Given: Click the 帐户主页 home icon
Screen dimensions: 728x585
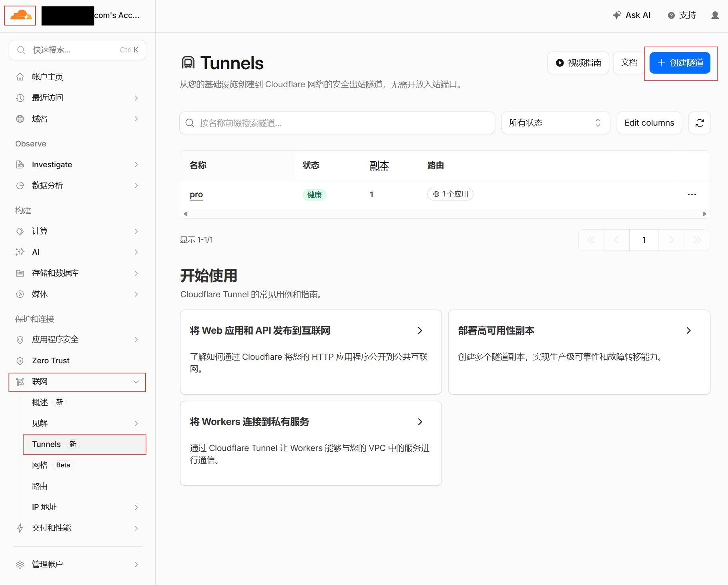Looking at the screenshot, I should pos(20,77).
